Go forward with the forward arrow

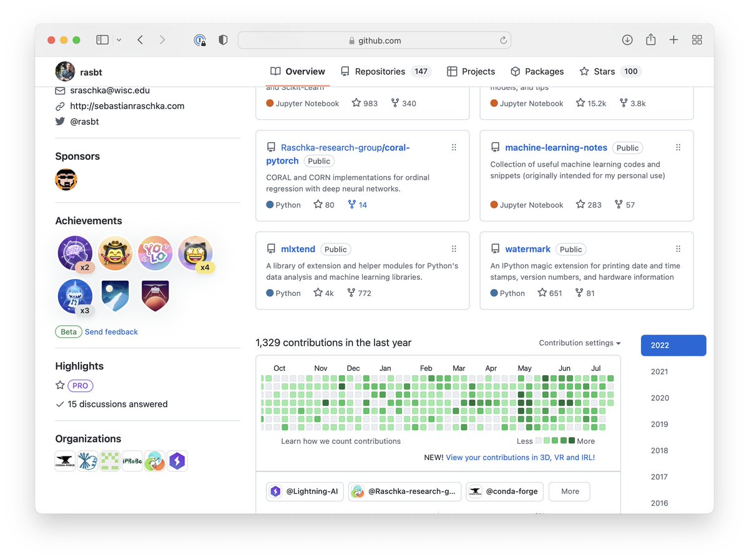coord(162,40)
